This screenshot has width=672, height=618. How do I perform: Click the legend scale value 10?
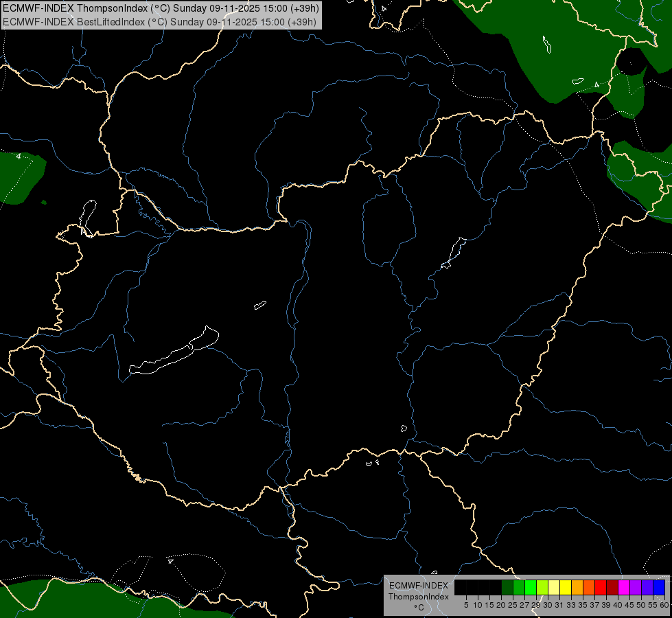478,605
